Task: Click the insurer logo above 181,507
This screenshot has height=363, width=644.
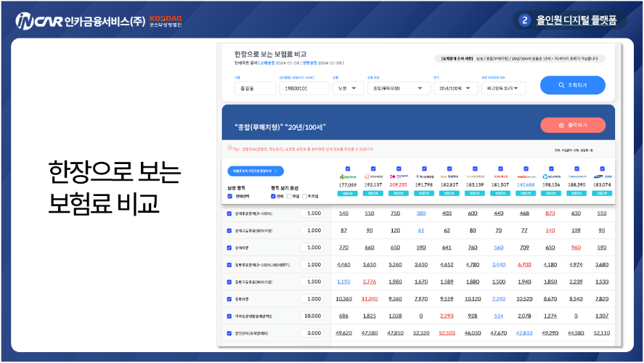Action: click(x=500, y=176)
